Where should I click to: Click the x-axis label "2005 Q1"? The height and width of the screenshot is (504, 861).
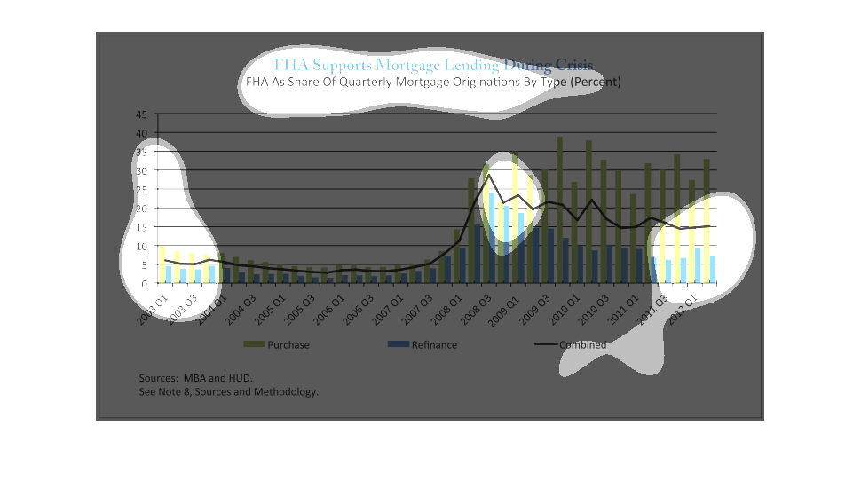(x=270, y=311)
